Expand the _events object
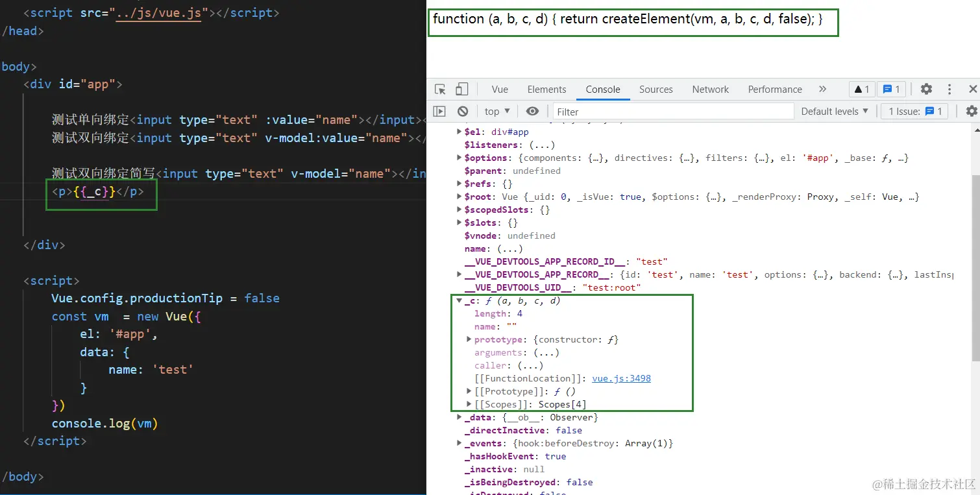The image size is (980, 495). pos(459,443)
